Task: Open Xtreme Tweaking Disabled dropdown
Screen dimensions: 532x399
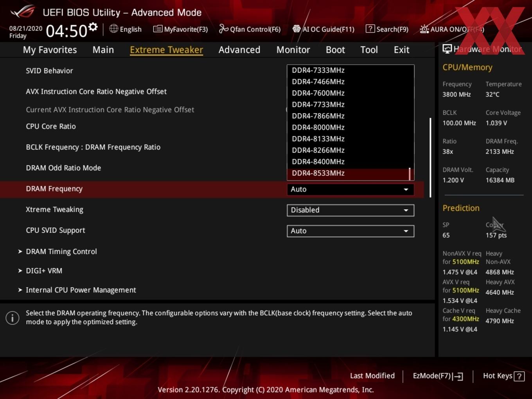Action: click(350, 210)
